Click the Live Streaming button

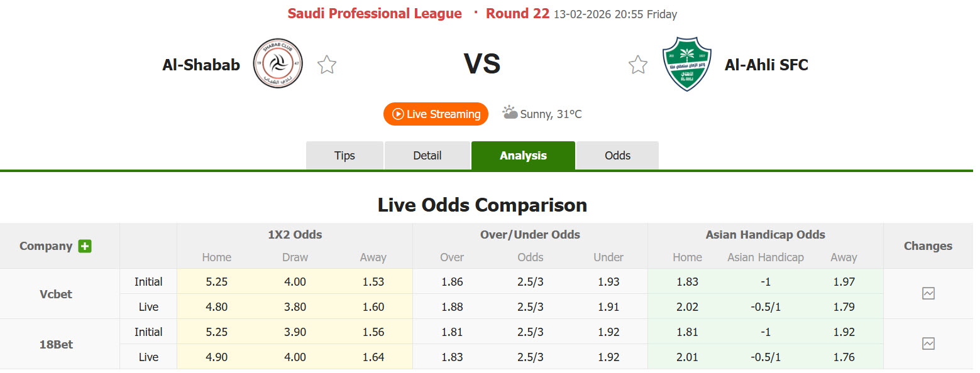coord(436,114)
